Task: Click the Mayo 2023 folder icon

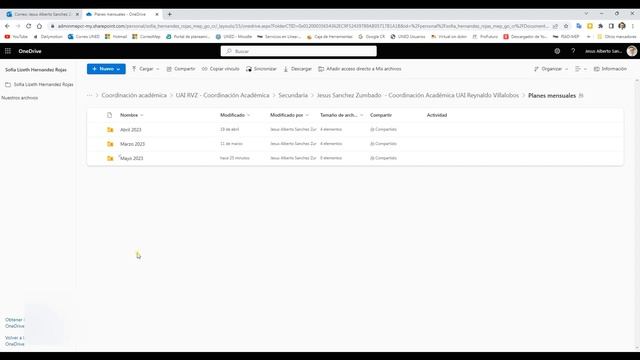Action: tap(110, 158)
